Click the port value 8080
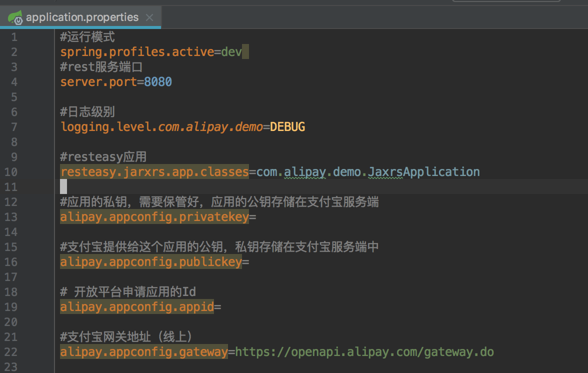588x373 pixels. (x=158, y=81)
